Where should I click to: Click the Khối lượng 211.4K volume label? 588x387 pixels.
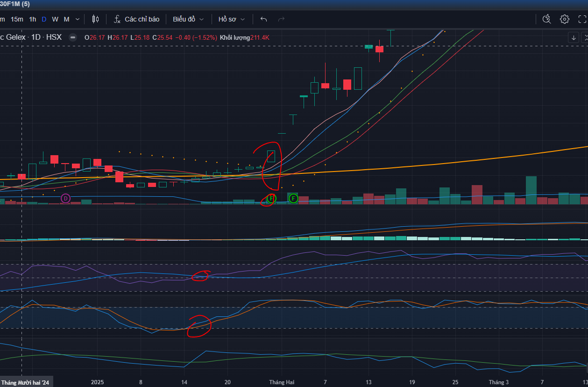click(245, 37)
